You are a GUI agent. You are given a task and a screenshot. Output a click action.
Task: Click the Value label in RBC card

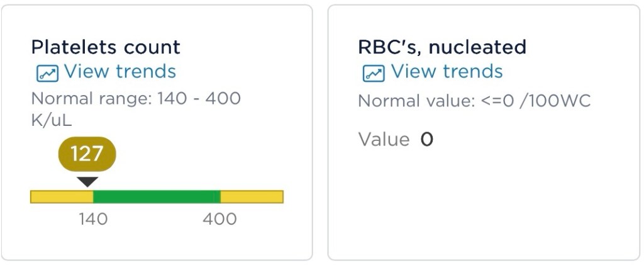coord(384,139)
